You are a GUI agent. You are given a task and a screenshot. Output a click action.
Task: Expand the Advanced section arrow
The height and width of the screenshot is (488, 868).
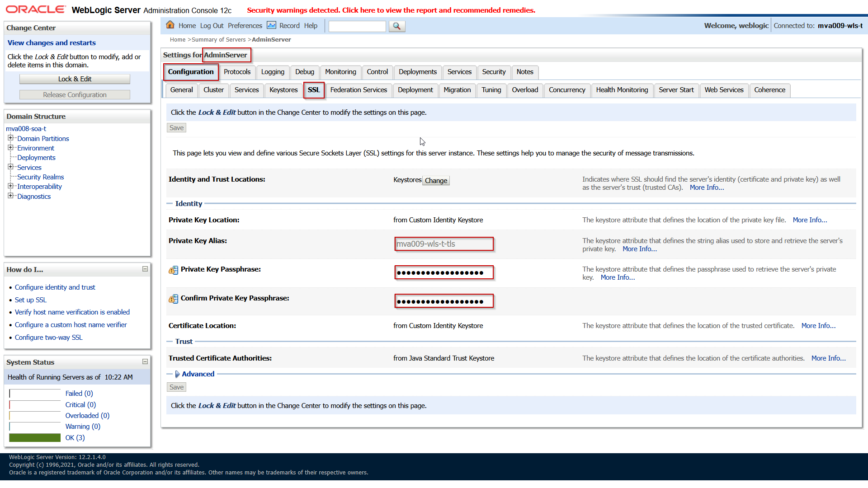[x=178, y=374]
